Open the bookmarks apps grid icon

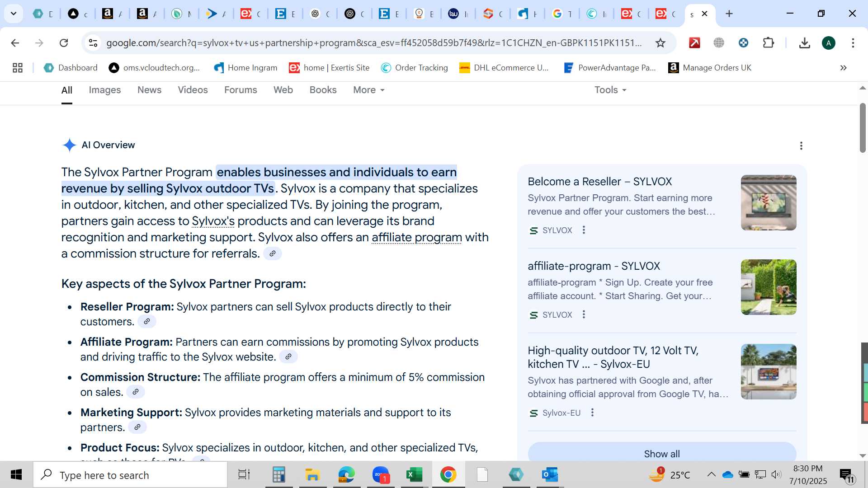18,68
